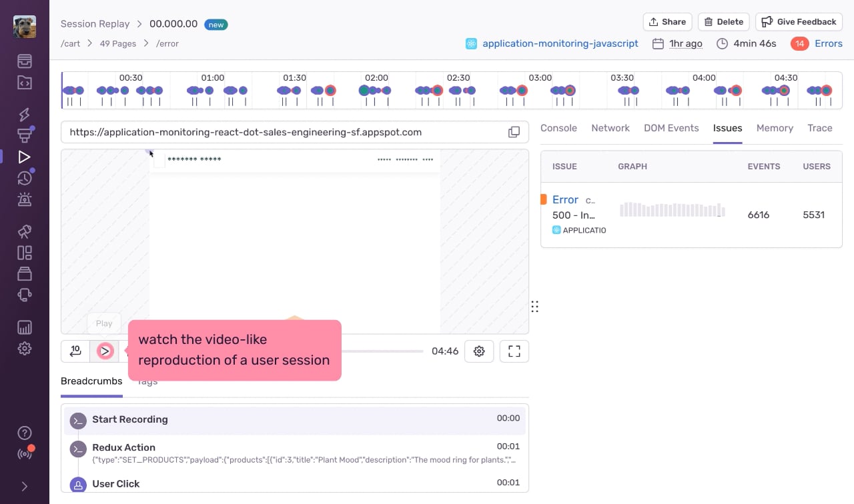Select the Start Recording breadcrumb entry

click(295, 421)
